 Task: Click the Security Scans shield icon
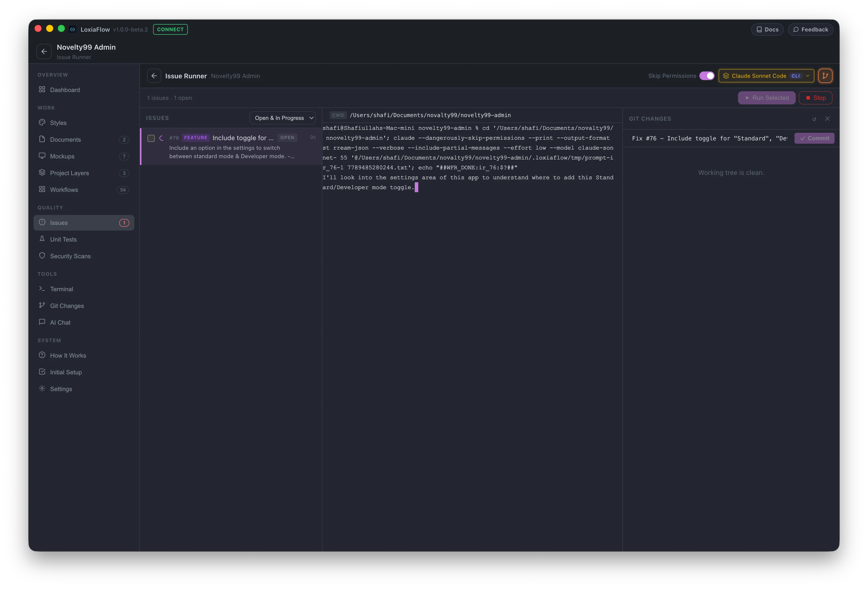coord(42,256)
